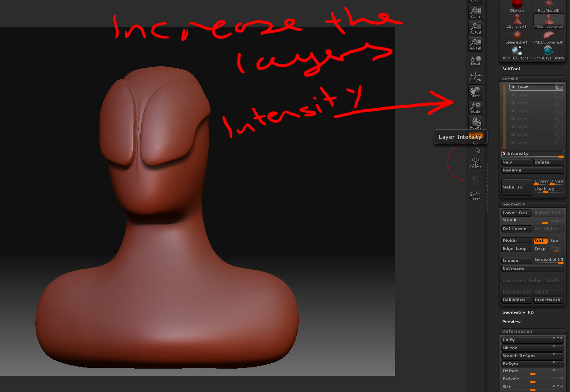Collapse the Layers sub-palette header

532,78
